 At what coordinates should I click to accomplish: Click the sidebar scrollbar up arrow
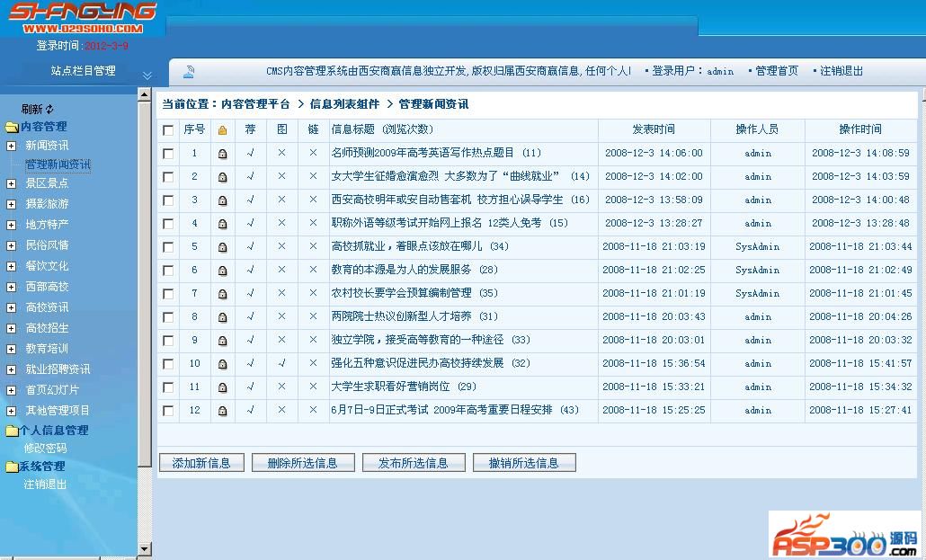[x=145, y=93]
